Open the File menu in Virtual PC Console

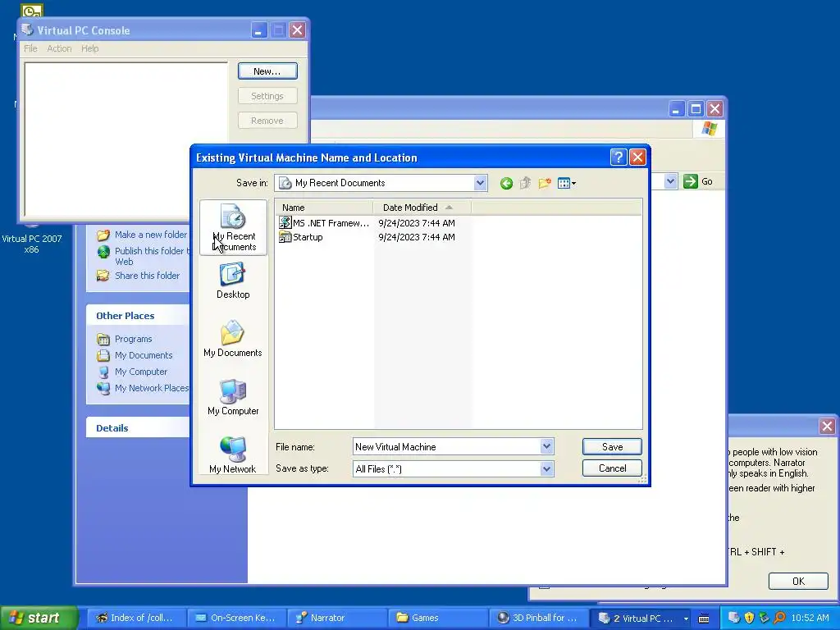click(x=30, y=48)
